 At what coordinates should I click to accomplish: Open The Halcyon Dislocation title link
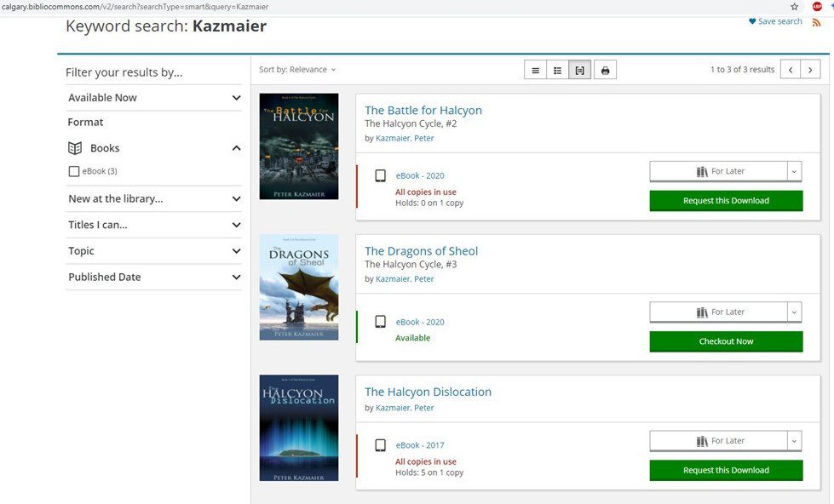point(428,392)
